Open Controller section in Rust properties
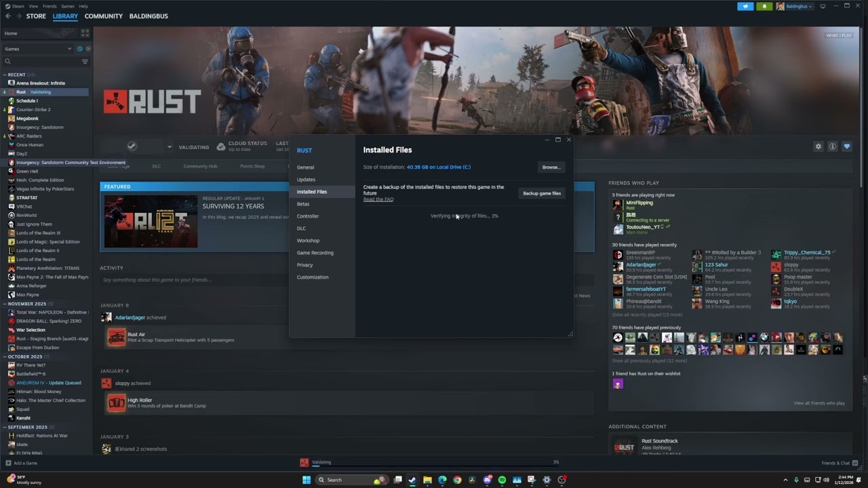The width and height of the screenshot is (868, 488). pyautogui.click(x=308, y=216)
